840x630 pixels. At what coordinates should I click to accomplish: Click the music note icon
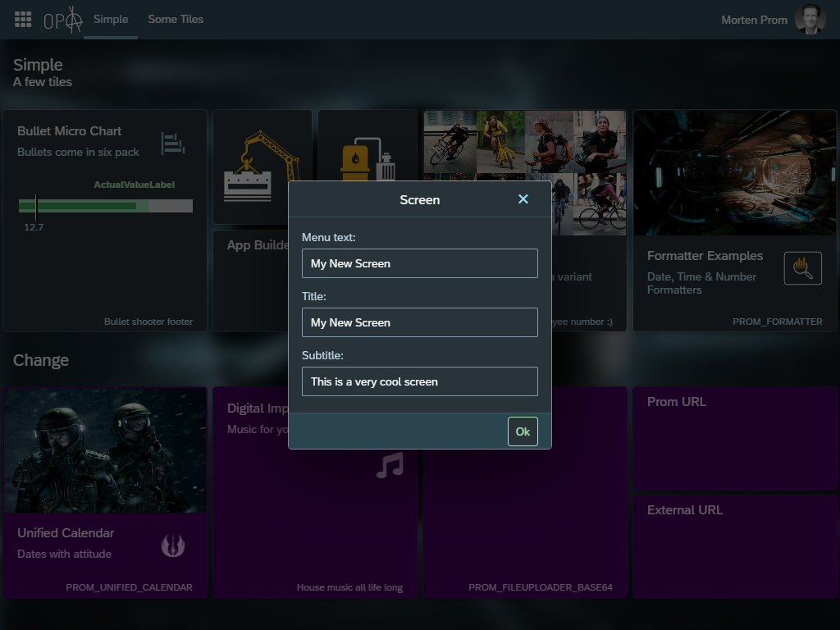(x=390, y=465)
